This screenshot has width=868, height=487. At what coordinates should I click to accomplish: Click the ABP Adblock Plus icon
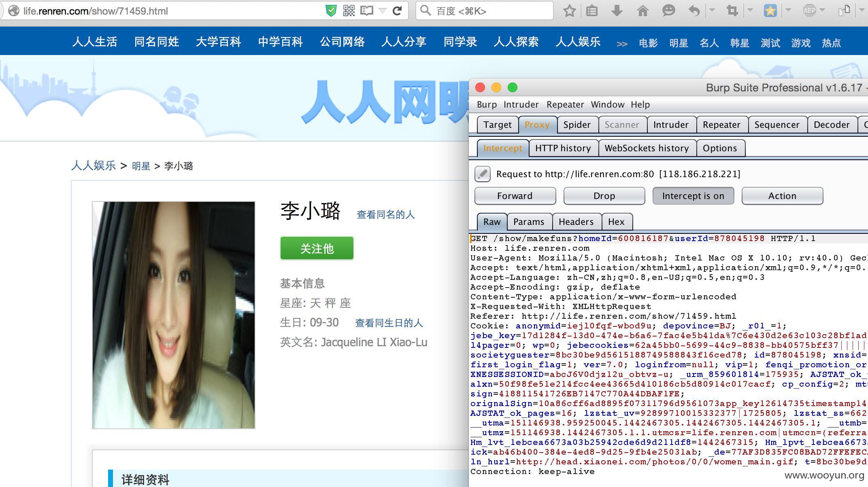tap(809, 11)
